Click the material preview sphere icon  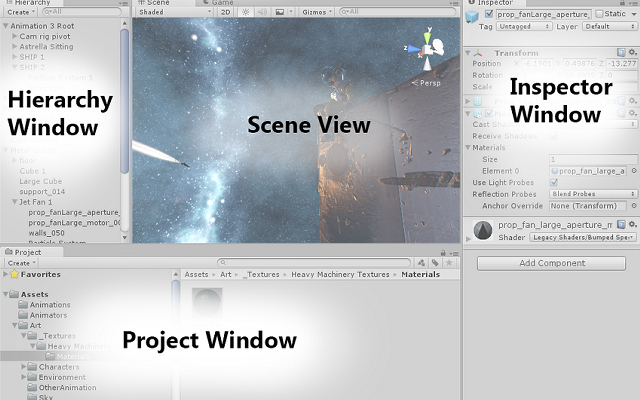coord(483,231)
